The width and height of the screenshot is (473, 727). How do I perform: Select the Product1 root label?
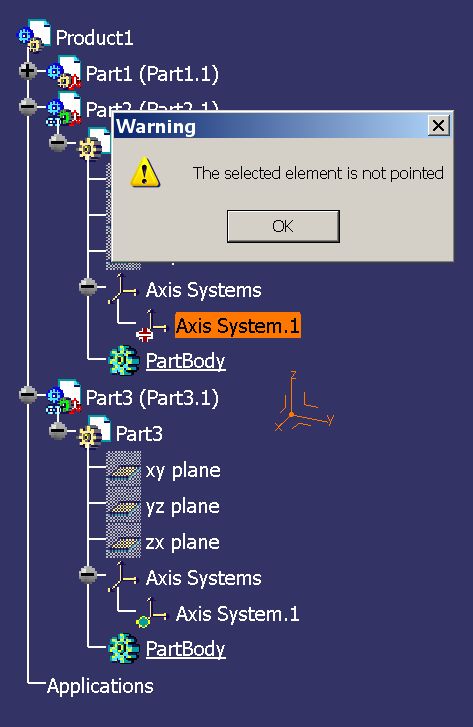click(94, 38)
